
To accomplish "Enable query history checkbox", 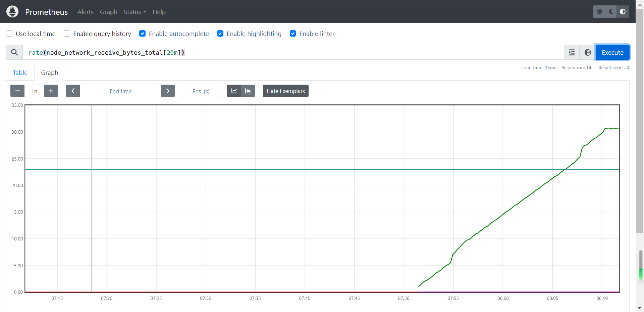I will pos(67,34).
